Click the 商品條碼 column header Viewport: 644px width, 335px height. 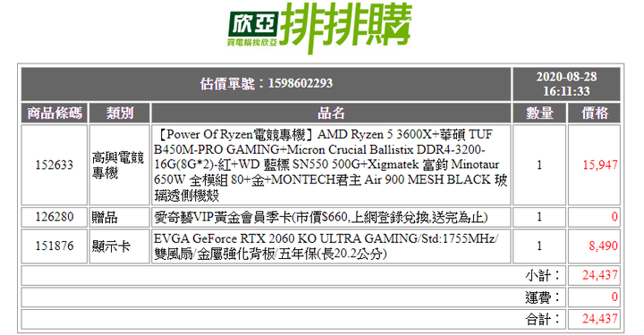point(55,113)
